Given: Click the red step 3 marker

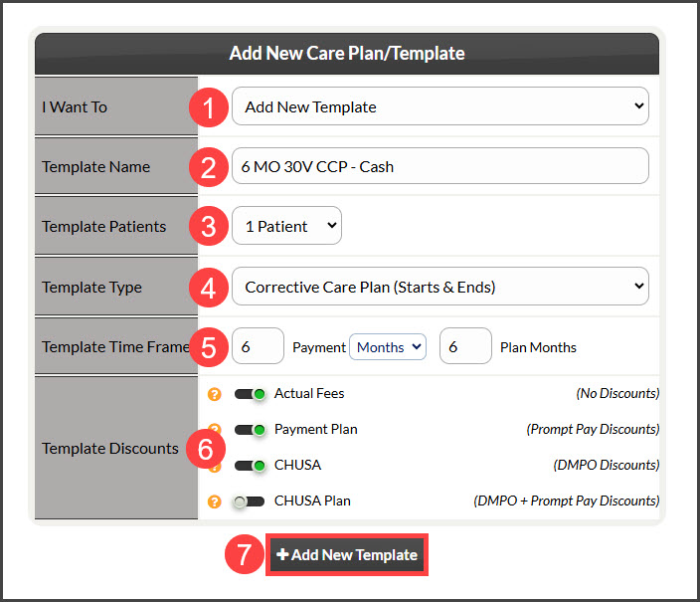Looking at the screenshot, I should click(209, 226).
